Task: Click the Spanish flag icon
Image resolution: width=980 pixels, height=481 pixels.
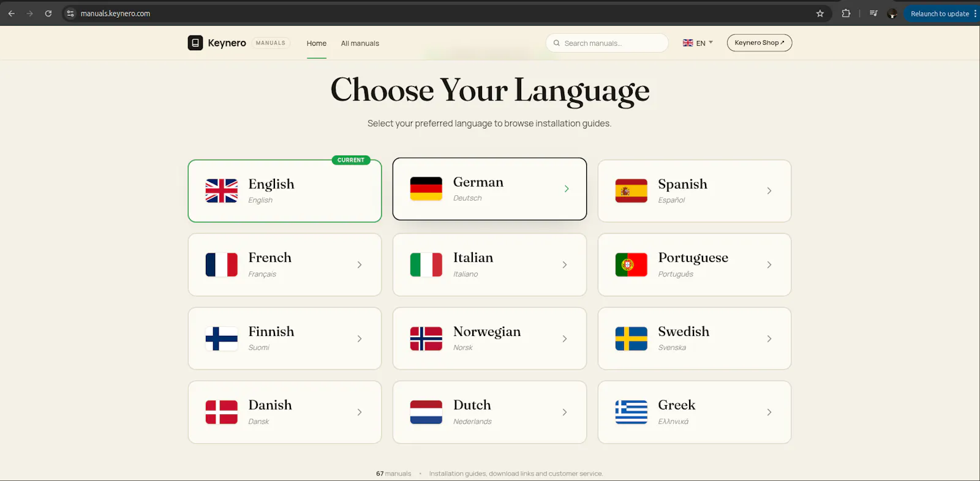Action: [631, 191]
